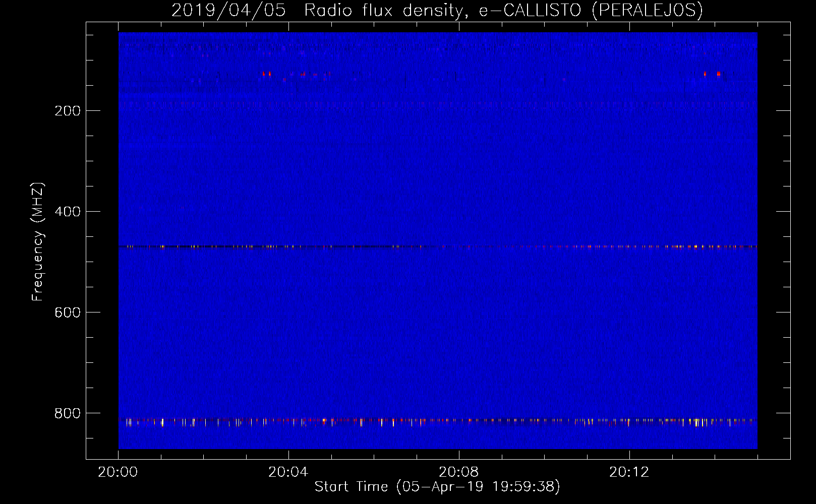Click the horizontal interference line near 470 MHz
Viewport: 816px width, 504px height.
click(438, 247)
